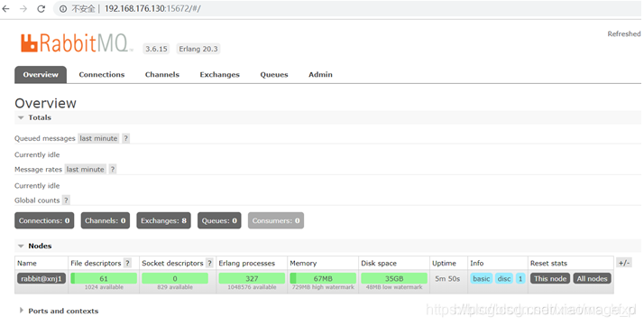Open the Channels tab
Screen dimensions: 644x326
[x=162, y=74]
